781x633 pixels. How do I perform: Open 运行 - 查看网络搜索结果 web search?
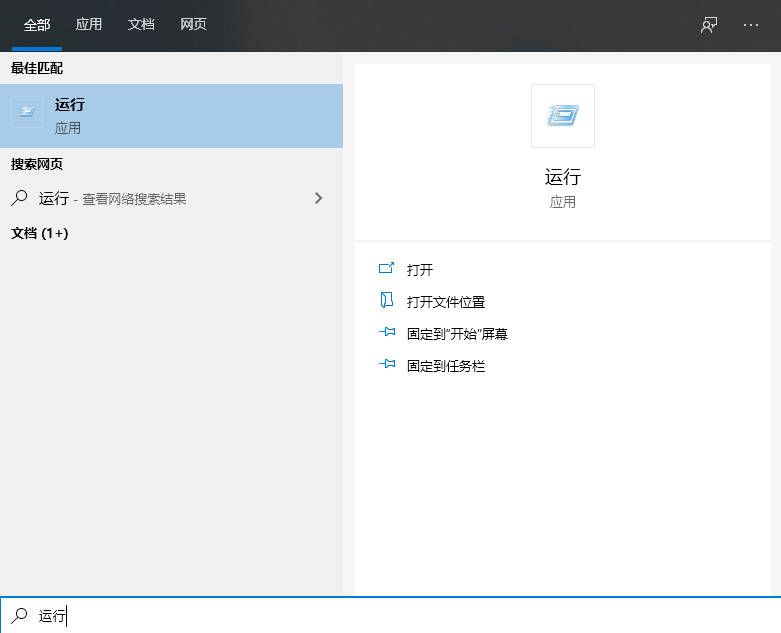pyautogui.click(x=112, y=199)
